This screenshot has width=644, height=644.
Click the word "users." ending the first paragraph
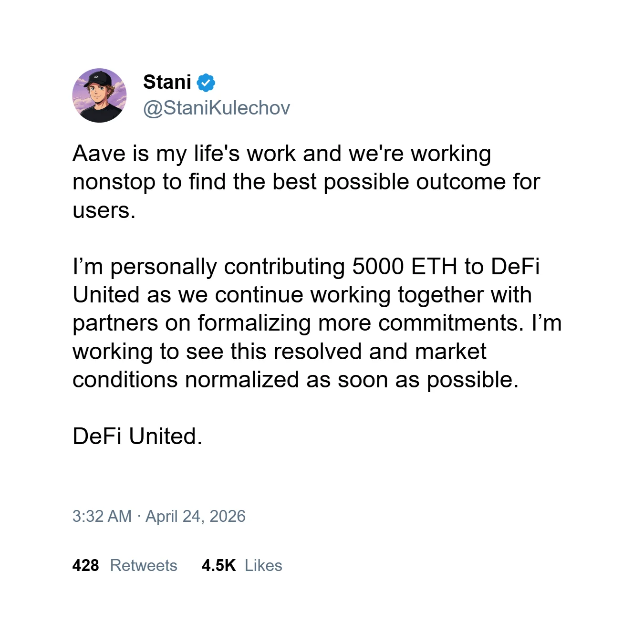(104, 210)
